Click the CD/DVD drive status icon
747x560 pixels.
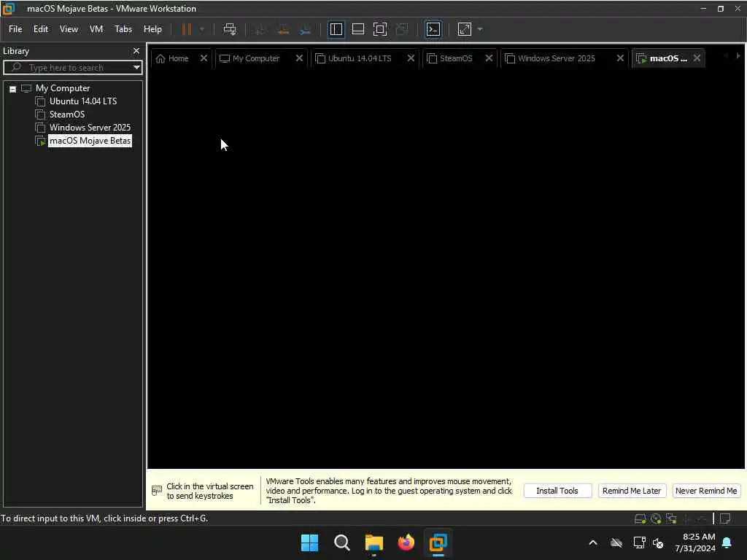click(656, 518)
